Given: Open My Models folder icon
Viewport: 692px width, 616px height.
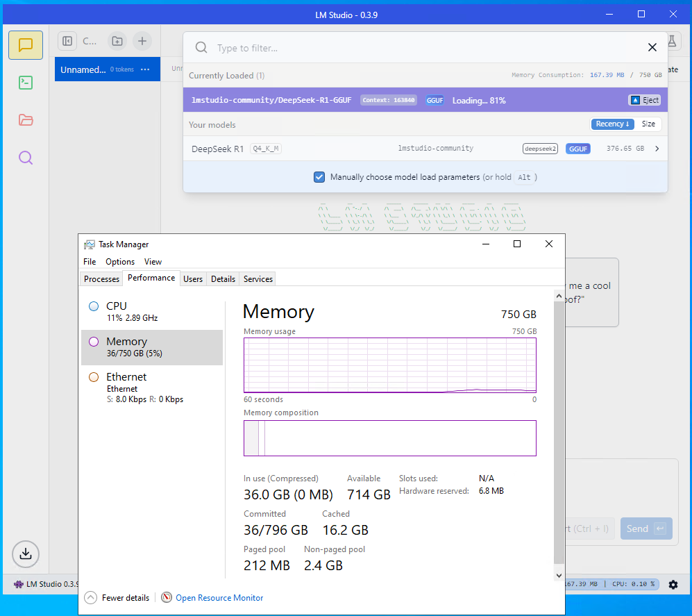Looking at the screenshot, I should [26, 120].
